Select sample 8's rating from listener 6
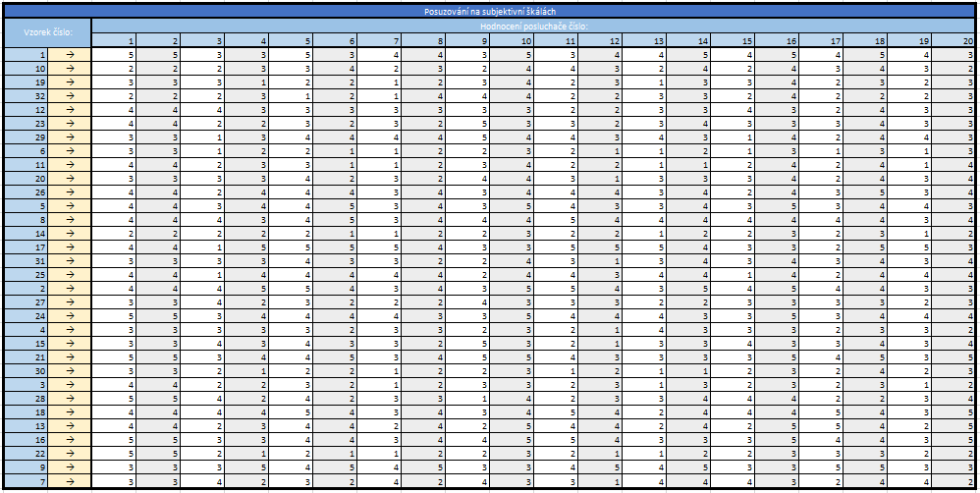This screenshot has width=980, height=493. coord(336,220)
